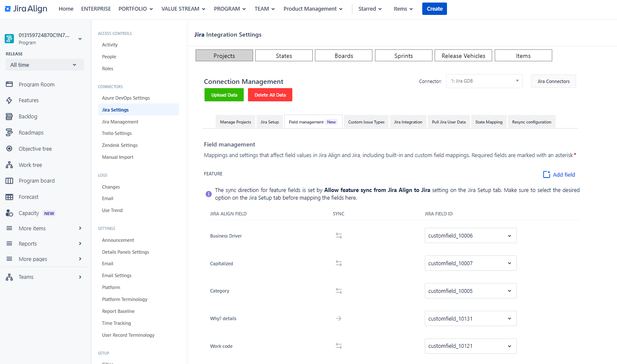Click the Work code sync arrows icon
Screen dimensions: 617x364
[339, 346]
